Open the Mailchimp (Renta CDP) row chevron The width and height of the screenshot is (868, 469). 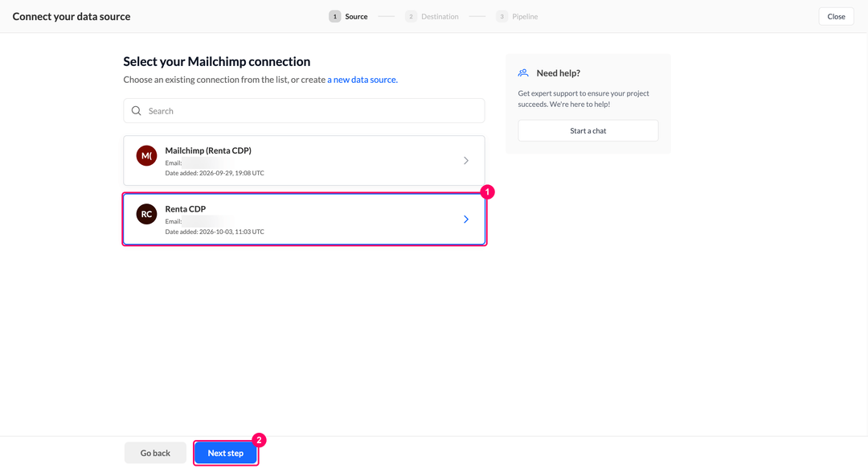click(x=466, y=161)
